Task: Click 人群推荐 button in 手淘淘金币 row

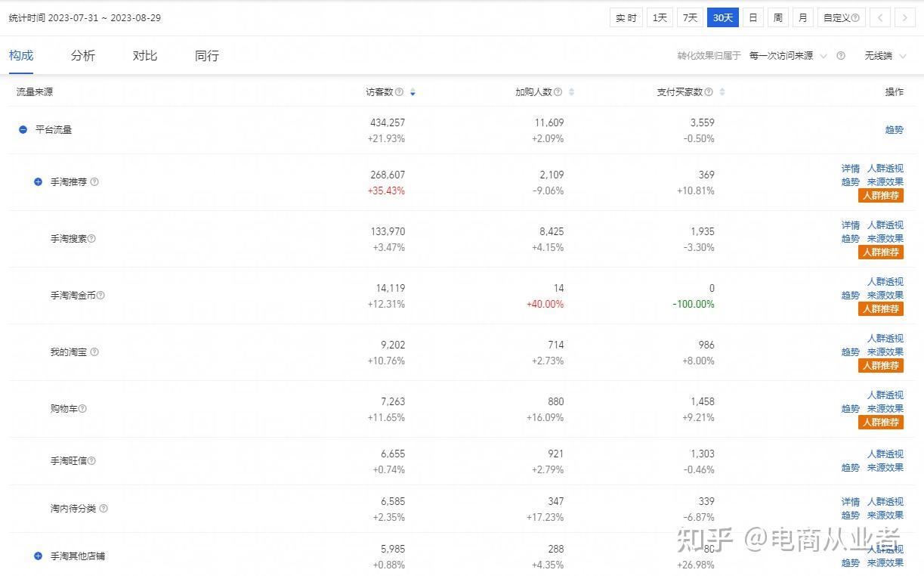Action: pos(881,309)
